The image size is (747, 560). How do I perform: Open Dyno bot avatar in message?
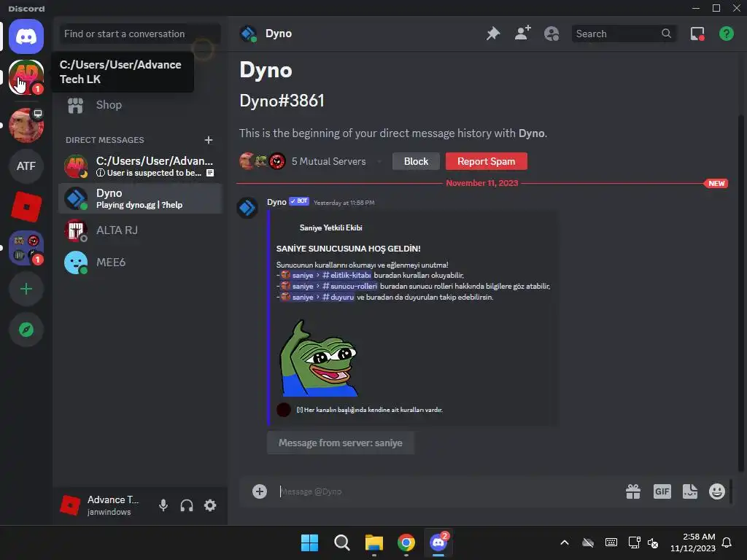coord(247,208)
